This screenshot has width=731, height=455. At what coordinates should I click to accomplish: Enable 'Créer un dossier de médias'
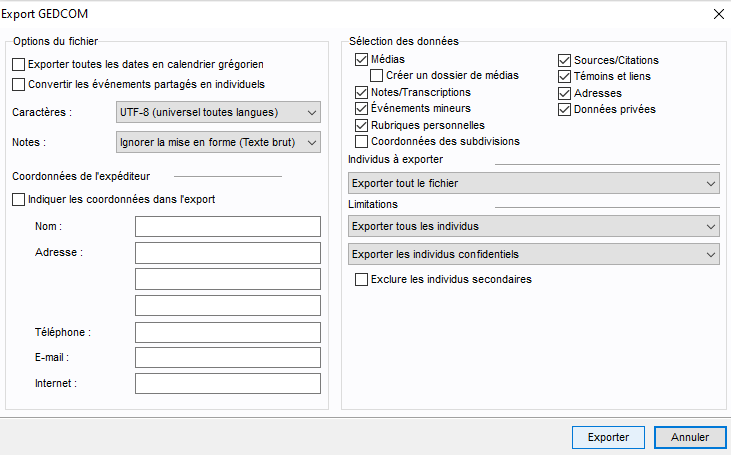377,76
